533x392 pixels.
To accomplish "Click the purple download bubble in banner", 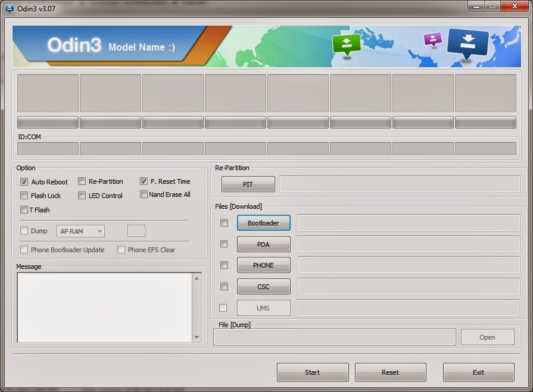I will tap(433, 39).
